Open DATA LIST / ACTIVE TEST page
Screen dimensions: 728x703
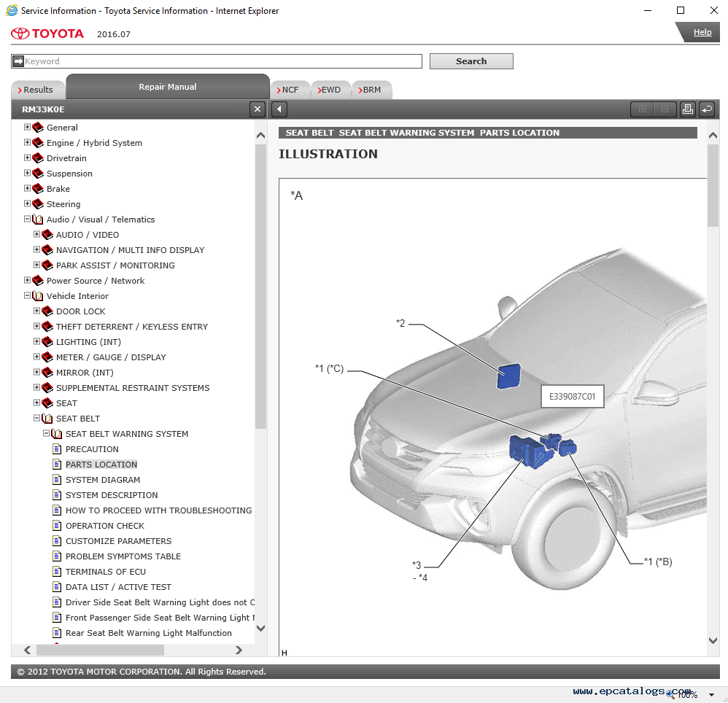118,586
